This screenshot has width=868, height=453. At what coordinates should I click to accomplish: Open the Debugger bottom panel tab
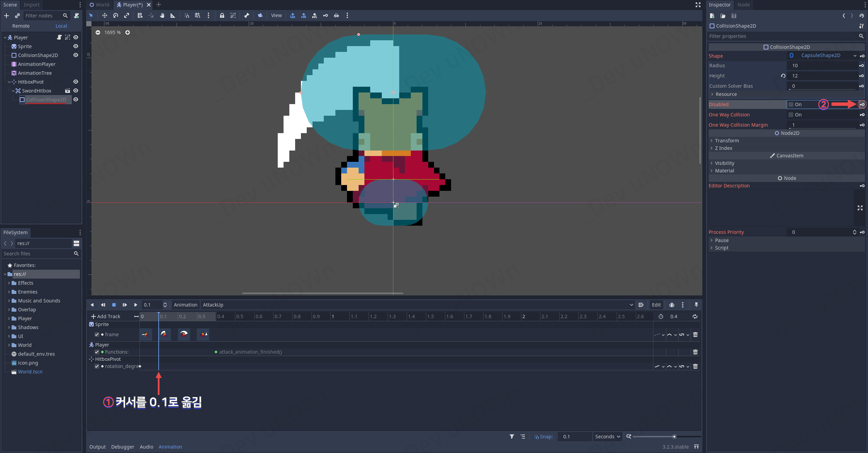[122, 447]
